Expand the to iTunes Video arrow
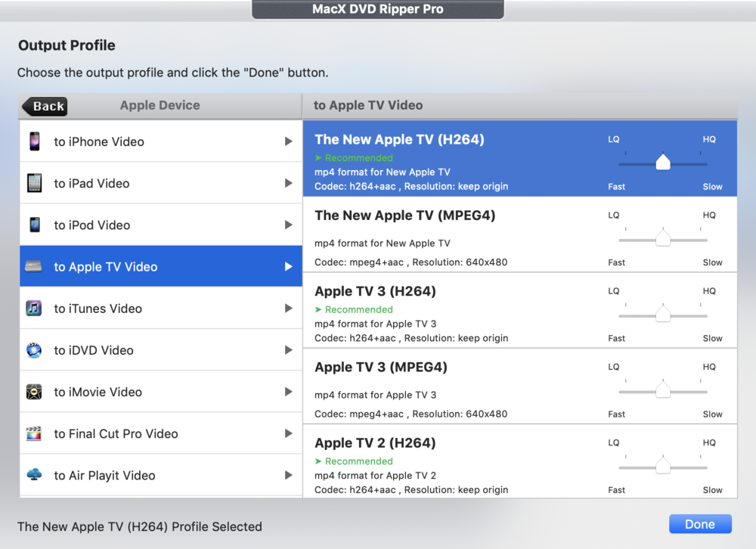This screenshot has height=549, width=756. click(x=288, y=309)
